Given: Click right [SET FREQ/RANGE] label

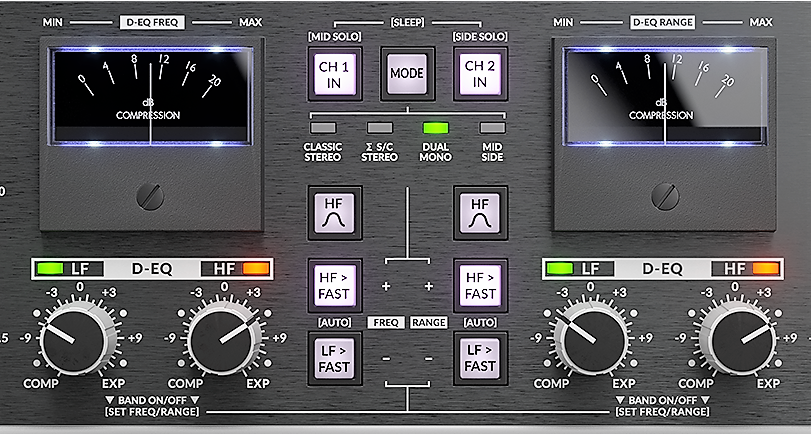Looking at the screenshot, I should [x=663, y=412].
